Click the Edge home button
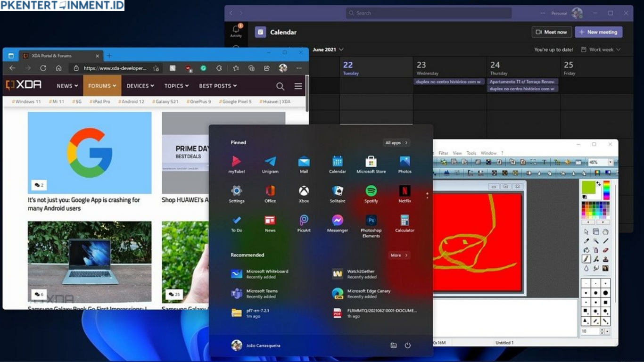644x362 pixels. pyautogui.click(x=58, y=68)
